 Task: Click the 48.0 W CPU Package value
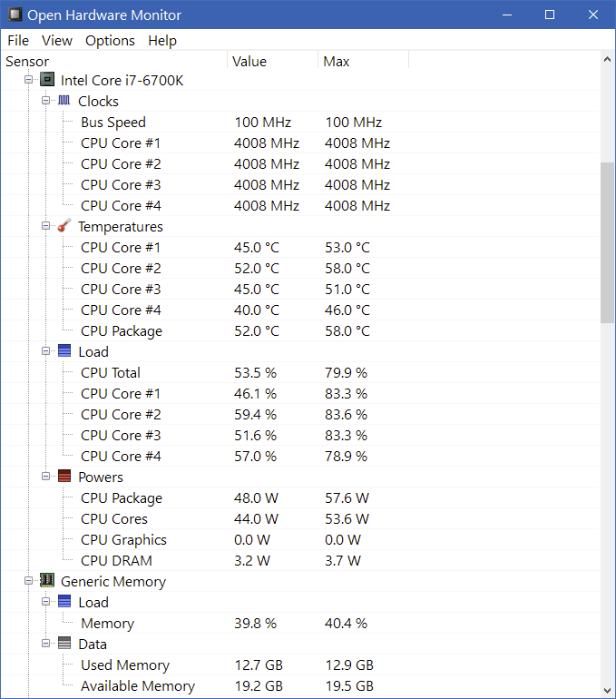coord(256,498)
